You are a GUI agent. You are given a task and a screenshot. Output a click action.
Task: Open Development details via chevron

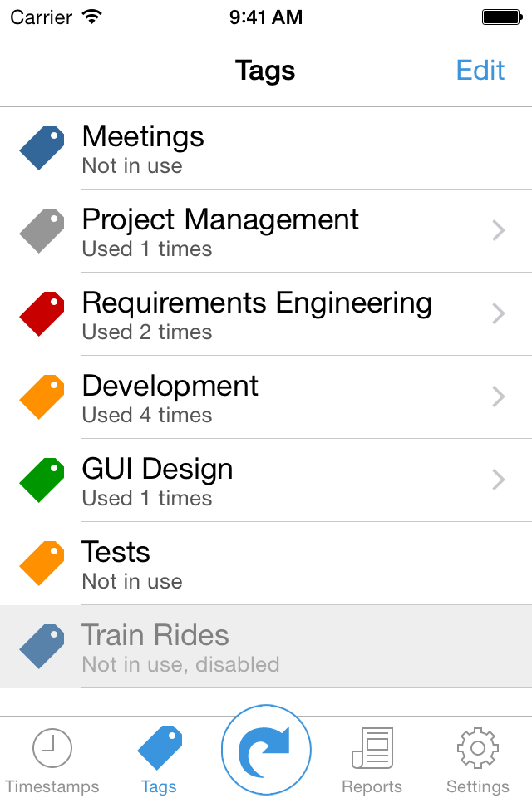point(499,397)
